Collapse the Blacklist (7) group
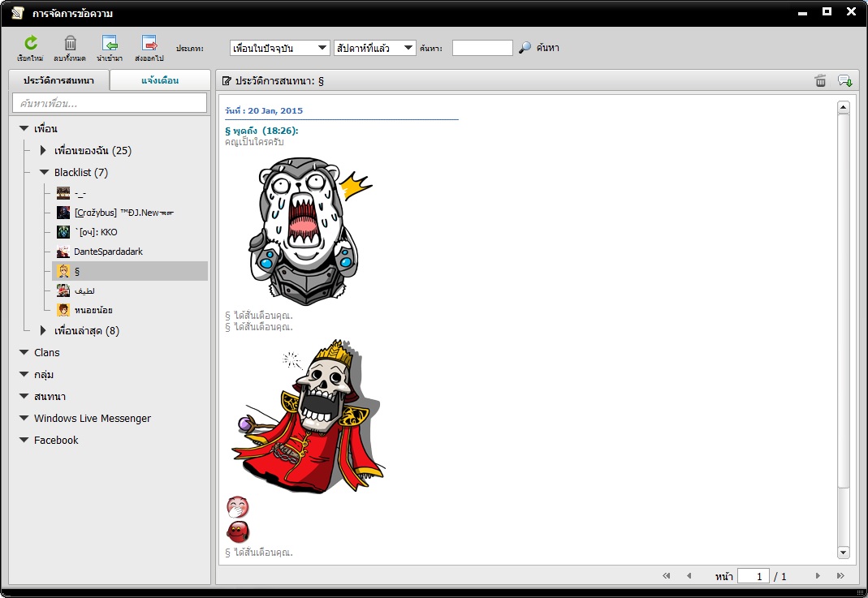868x598 pixels. (x=45, y=172)
